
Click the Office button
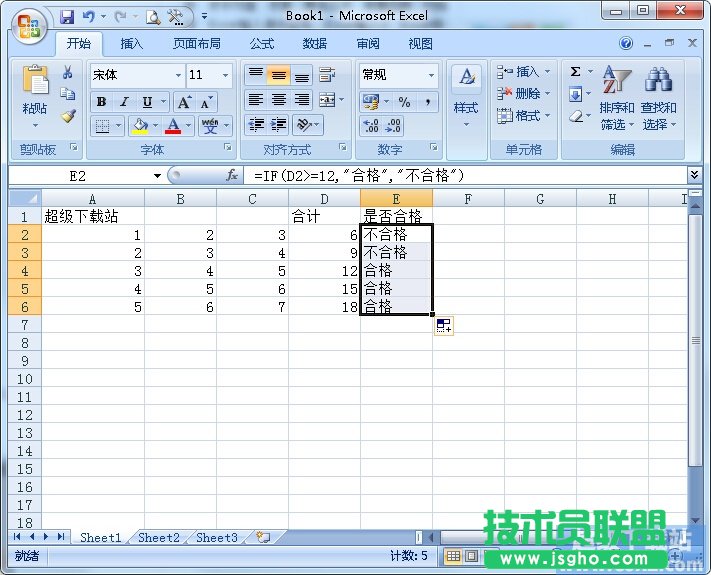28,24
